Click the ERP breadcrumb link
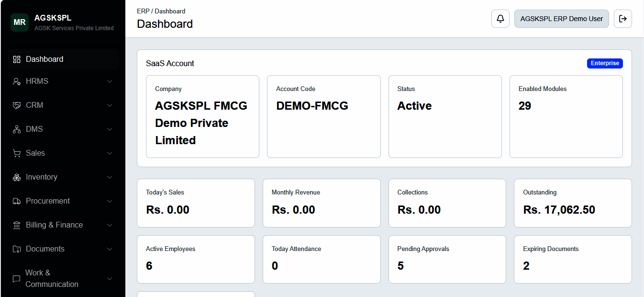 [143, 11]
